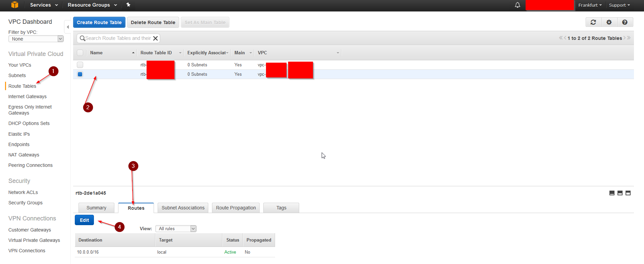
Task: Open the Subnet Associations tab
Action: click(x=183, y=208)
